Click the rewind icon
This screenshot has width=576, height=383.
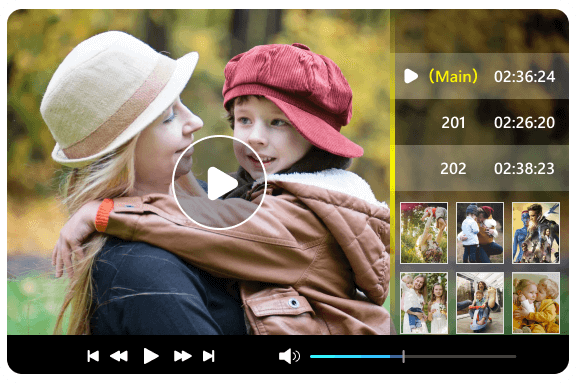tap(119, 356)
